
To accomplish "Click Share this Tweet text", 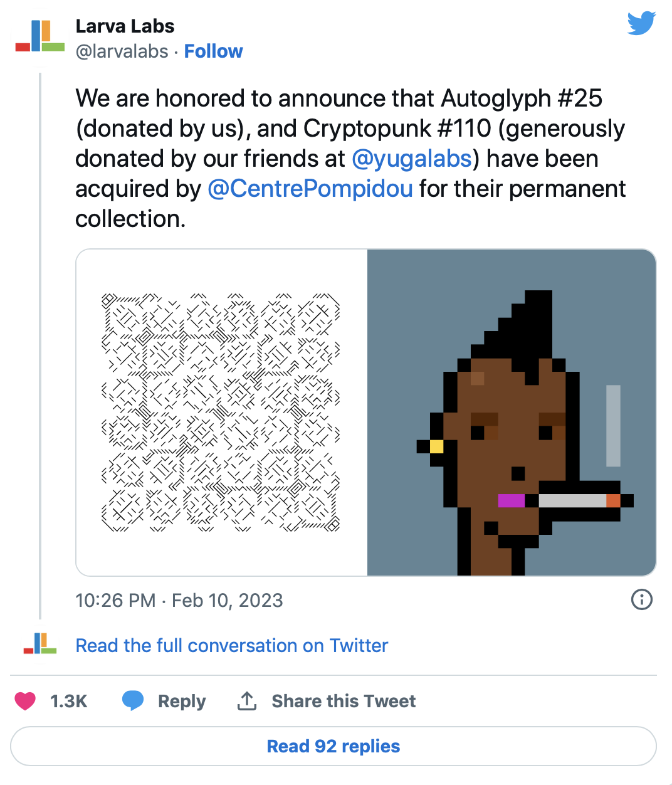I will point(344,701).
